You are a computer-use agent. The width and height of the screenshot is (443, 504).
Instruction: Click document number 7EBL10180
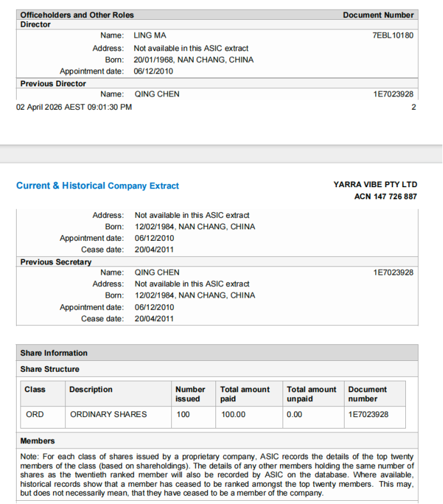click(392, 36)
